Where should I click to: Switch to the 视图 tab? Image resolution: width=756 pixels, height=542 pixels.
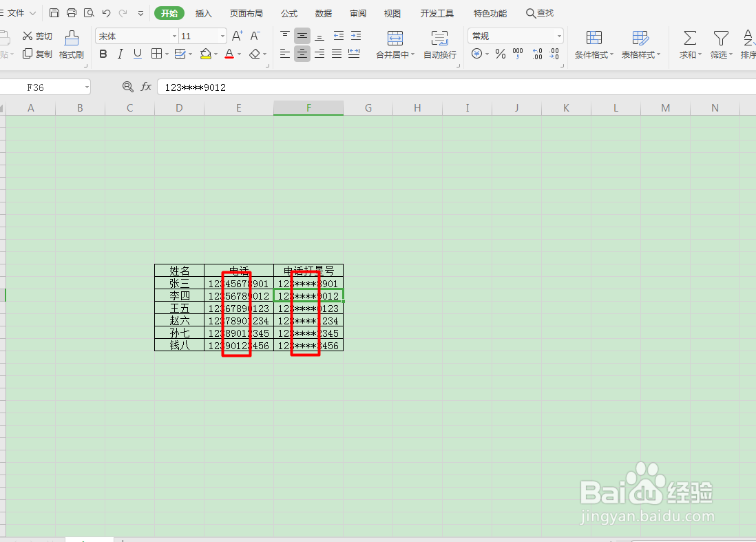coord(392,14)
